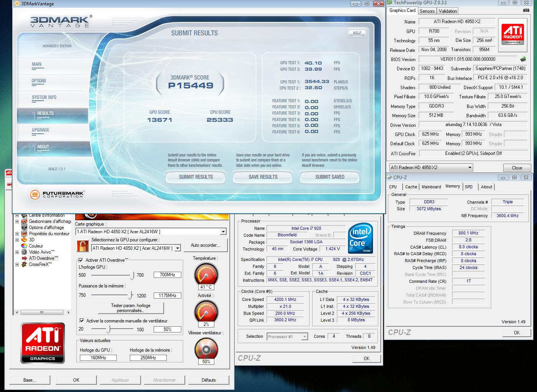Image resolution: width=537 pixels, height=392 pixels.
Task: Click the ATI Overdrive red arrow icon
Action: pyautogui.click(x=24, y=258)
